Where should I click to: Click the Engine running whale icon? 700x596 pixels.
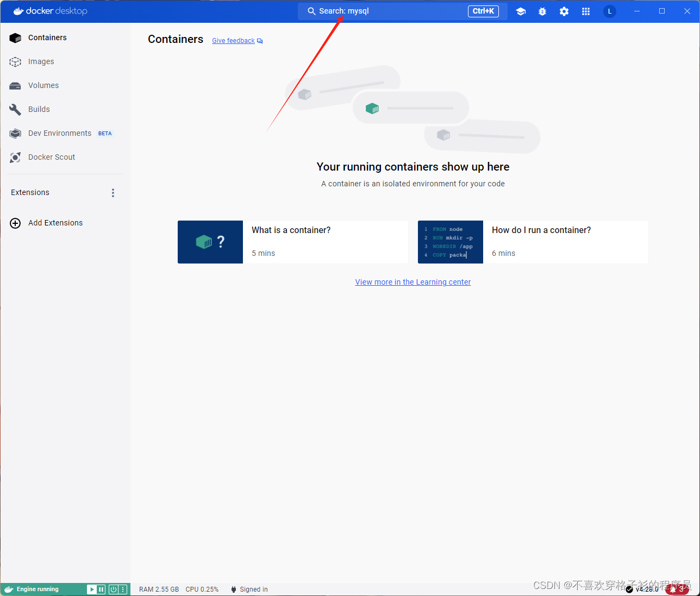tap(9, 589)
